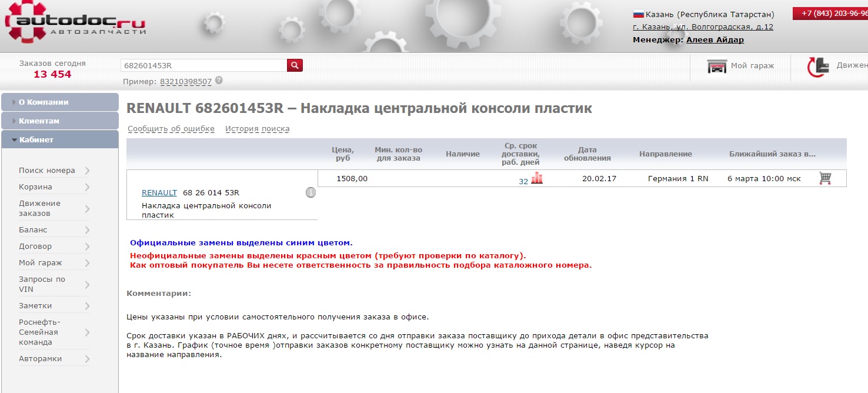This screenshot has height=393, width=868.
Task: Click the RENAULT brand link
Action: [159, 192]
